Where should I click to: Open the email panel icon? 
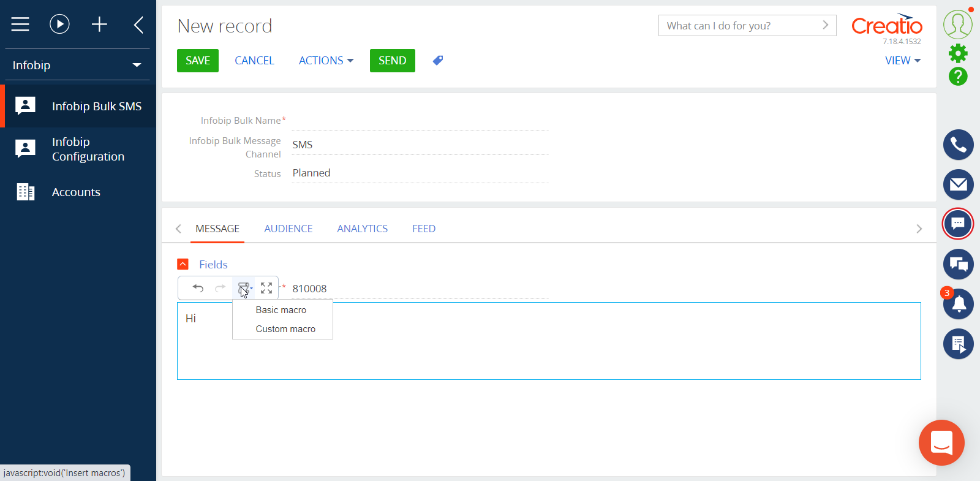(958, 184)
